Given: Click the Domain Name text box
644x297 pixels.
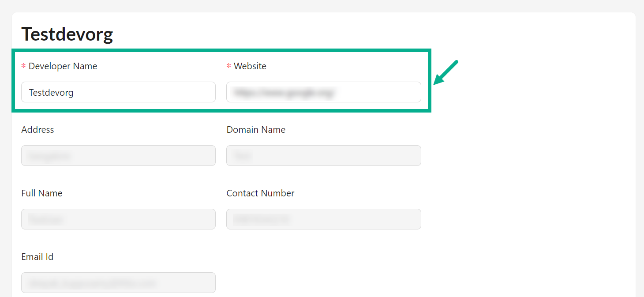Looking at the screenshot, I should pyautogui.click(x=323, y=156).
